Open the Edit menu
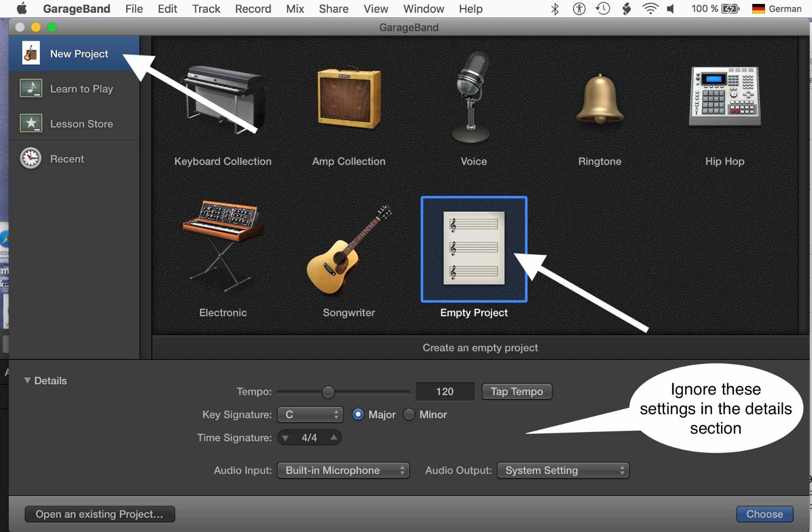 coord(168,9)
